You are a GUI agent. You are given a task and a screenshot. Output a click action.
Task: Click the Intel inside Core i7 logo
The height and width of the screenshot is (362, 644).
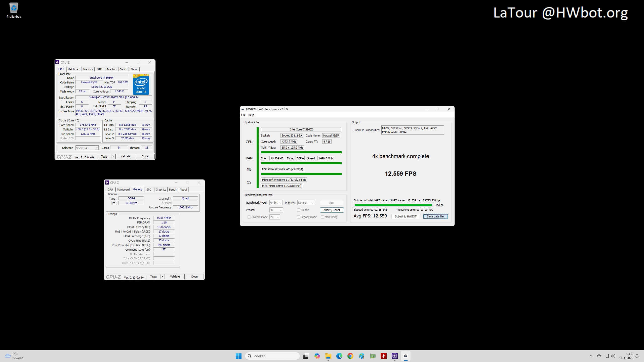click(x=141, y=84)
